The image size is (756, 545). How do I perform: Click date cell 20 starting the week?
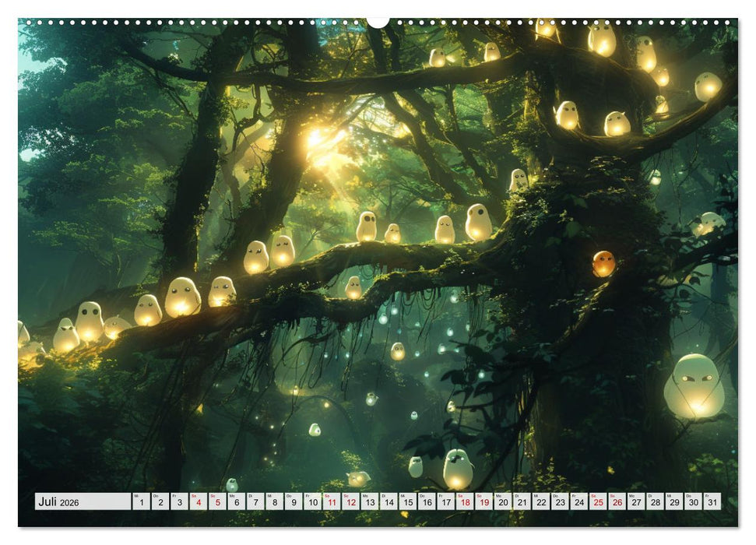coord(502,503)
